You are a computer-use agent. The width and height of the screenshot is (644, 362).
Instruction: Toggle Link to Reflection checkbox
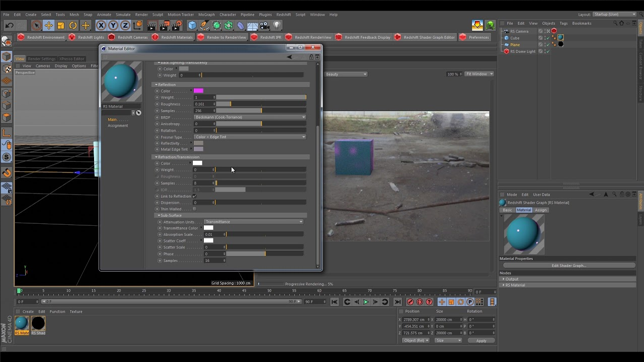point(195,196)
